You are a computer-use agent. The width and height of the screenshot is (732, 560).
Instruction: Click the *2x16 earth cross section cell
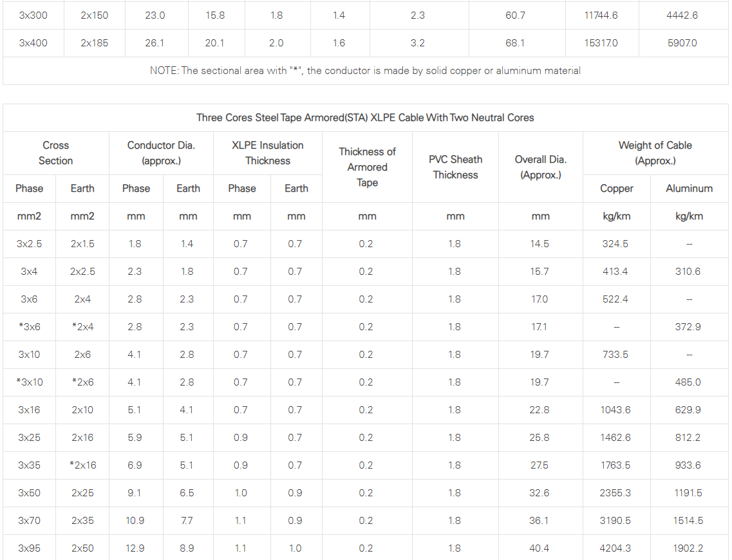coord(82,465)
